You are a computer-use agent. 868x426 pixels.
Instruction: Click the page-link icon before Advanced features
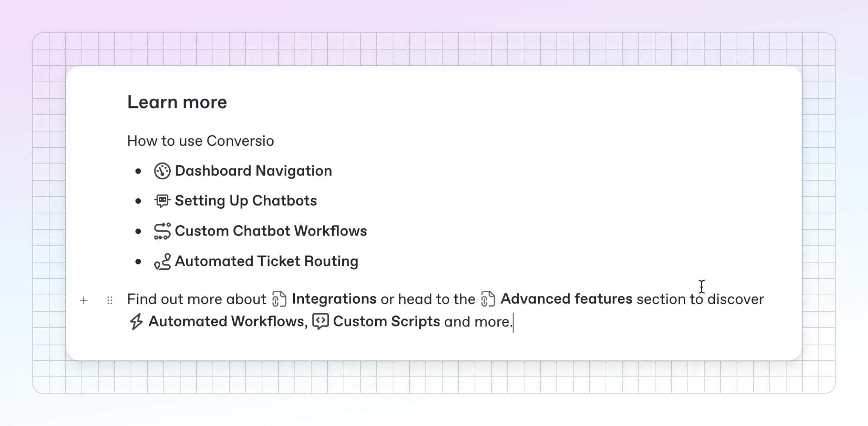pos(488,299)
